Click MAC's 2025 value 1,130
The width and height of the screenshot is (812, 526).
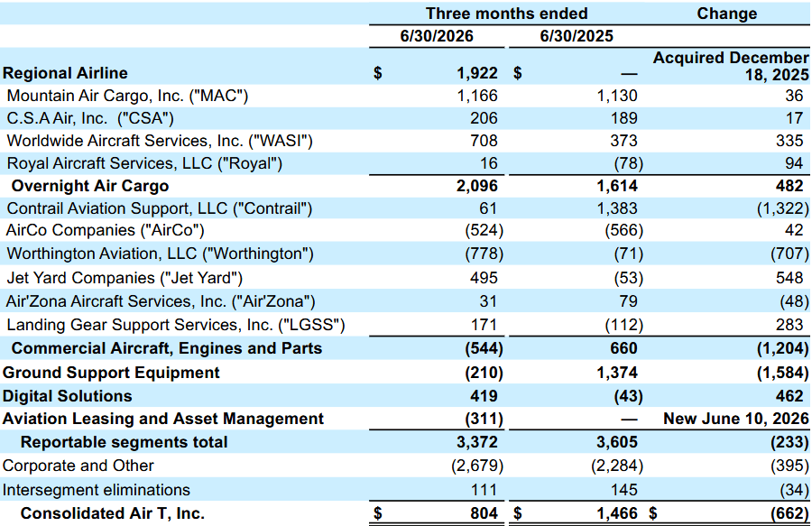coord(617,96)
